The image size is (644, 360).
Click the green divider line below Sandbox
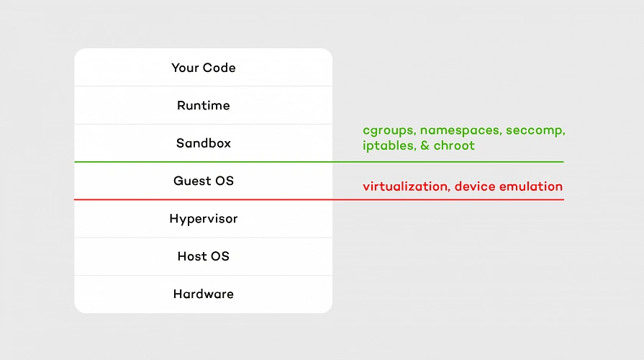pos(319,162)
